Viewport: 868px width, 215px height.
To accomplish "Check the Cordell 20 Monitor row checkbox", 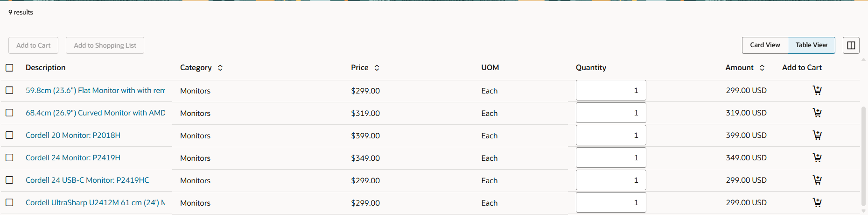I will click(9, 135).
